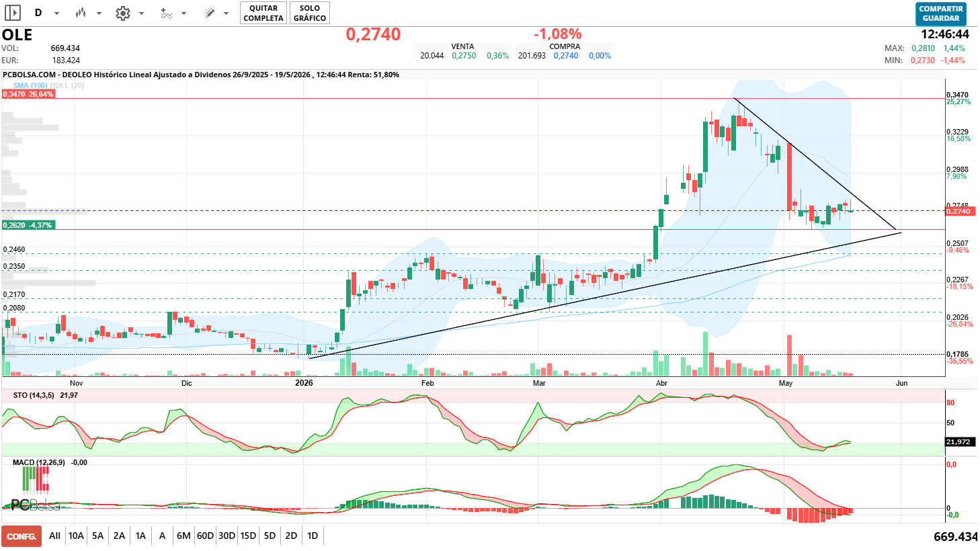Image resolution: width=980 pixels, height=551 pixels.
Task: Select the 10A time range tab
Action: tap(76, 536)
